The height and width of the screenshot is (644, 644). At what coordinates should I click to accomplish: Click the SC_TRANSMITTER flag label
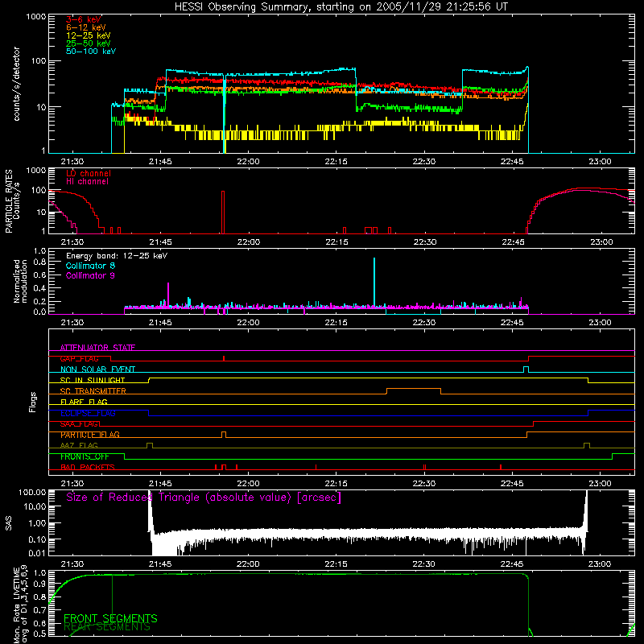click(x=93, y=391)
